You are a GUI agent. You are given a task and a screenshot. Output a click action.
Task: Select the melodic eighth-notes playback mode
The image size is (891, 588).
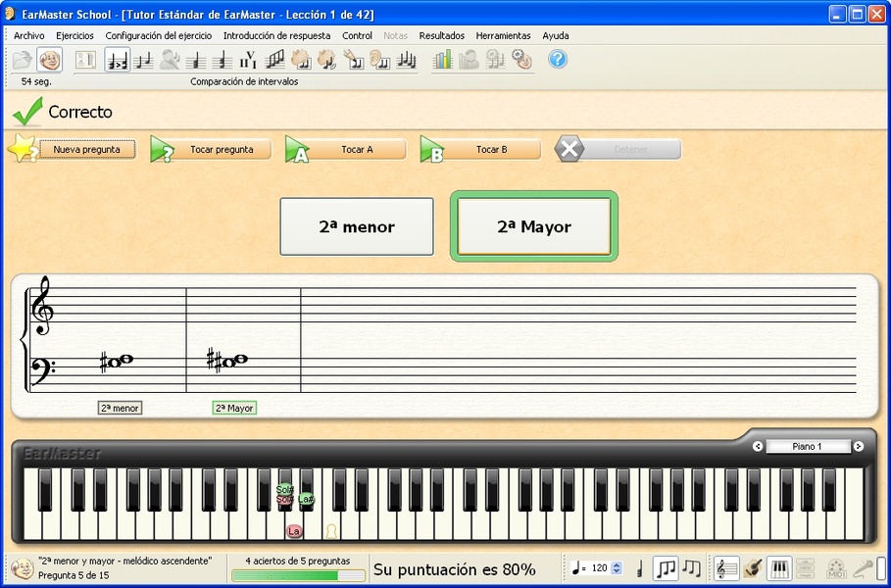click(666, 568)
